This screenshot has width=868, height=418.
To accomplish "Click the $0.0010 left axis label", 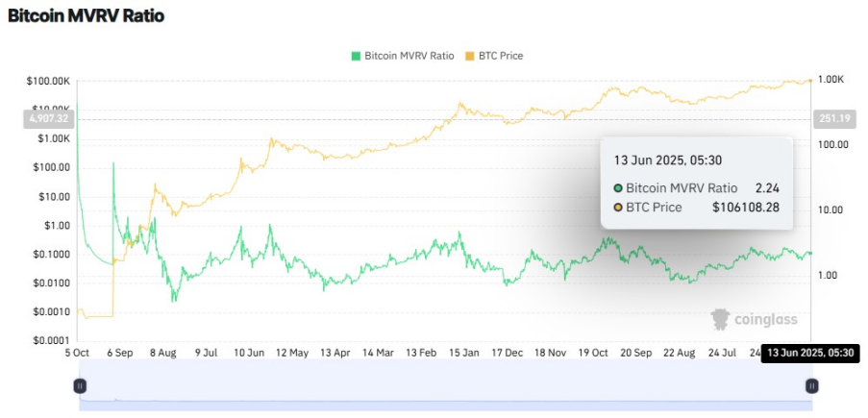I will (x=51, y=311).
